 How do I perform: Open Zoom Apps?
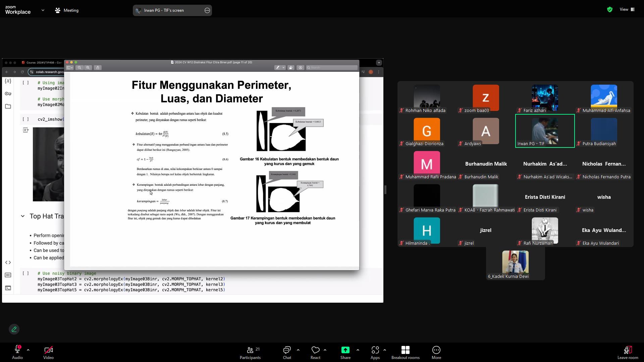tap(375, 352)
